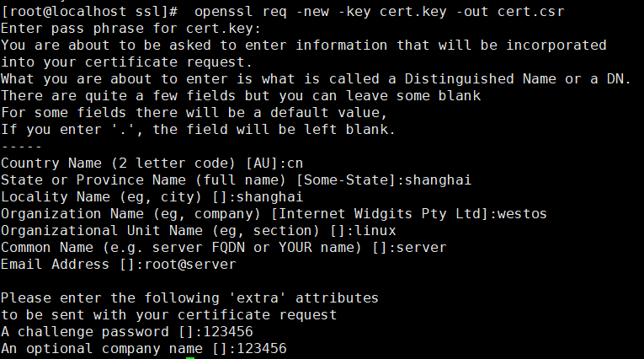Click the openssl req command text
This screenshot has height=359, width=644.
(379, 12)
